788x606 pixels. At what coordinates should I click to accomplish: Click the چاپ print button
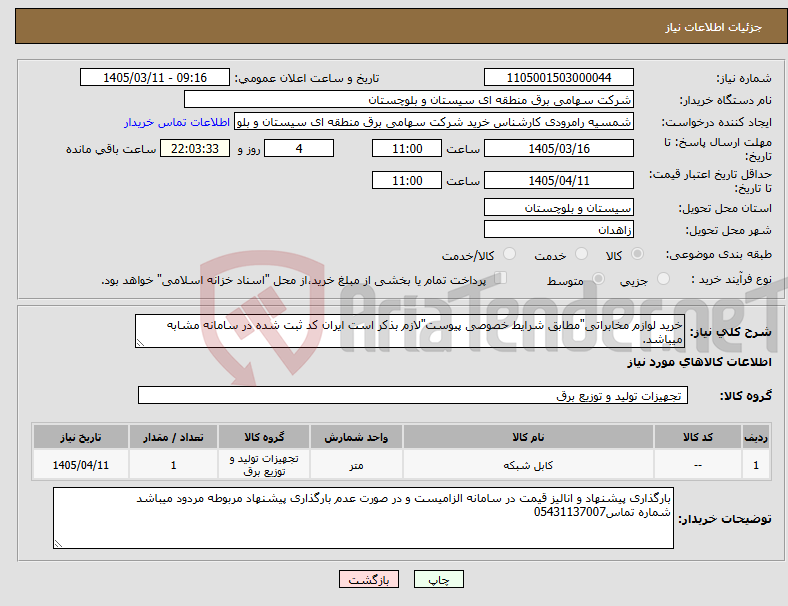(x=439, y=579)
